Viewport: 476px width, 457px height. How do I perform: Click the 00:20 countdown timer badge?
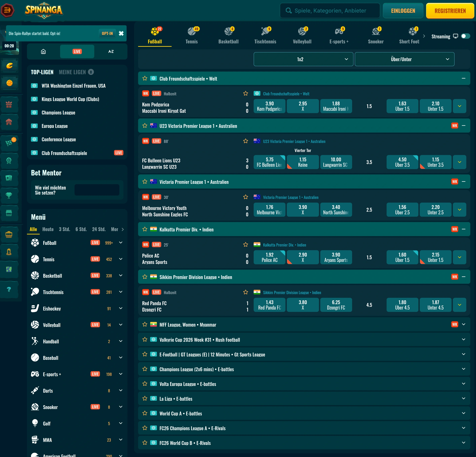[x=9, y=46]
